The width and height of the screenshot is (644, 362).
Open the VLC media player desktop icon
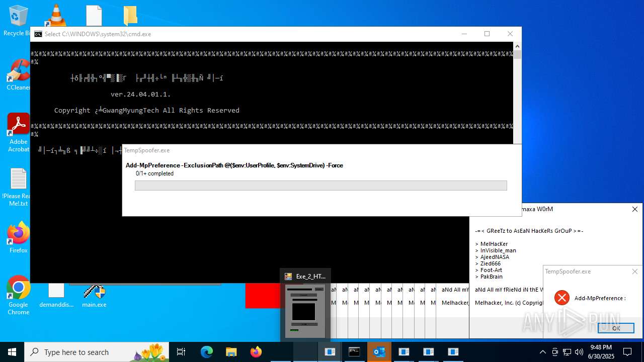click(55, 15)
